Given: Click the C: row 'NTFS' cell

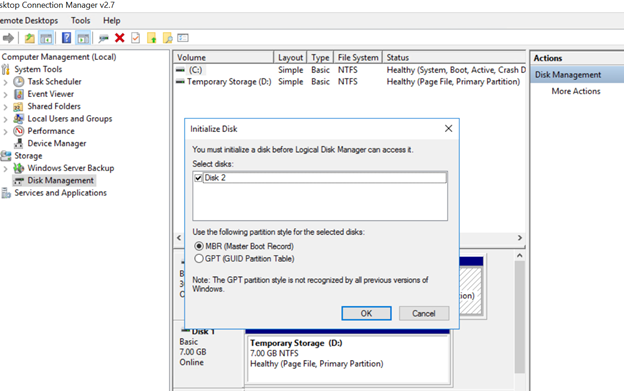Looking at the screenshot, I should [x=348, y=70].
